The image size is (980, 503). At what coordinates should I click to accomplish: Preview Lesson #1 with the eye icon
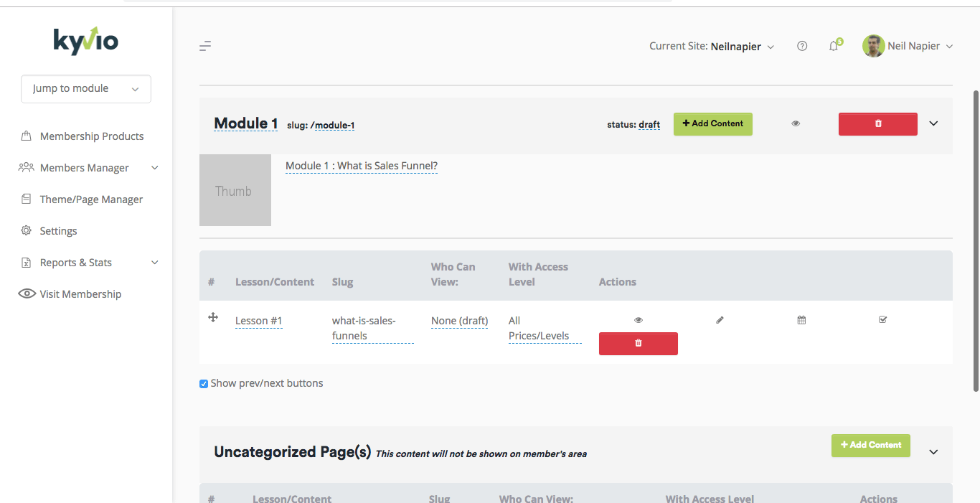639,320
